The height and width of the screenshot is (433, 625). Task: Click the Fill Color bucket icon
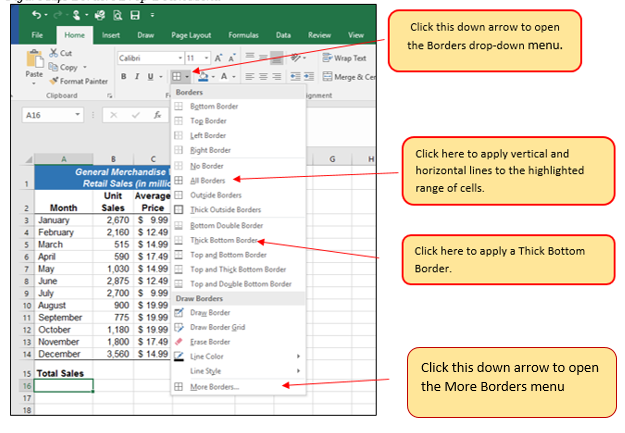coord(203,76)
